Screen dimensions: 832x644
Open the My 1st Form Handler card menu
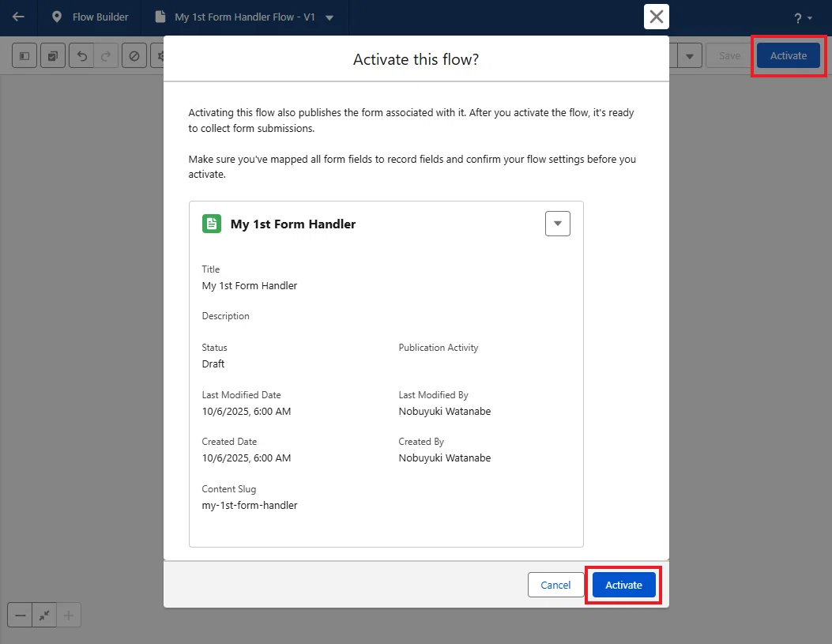(x=558, y=224)
